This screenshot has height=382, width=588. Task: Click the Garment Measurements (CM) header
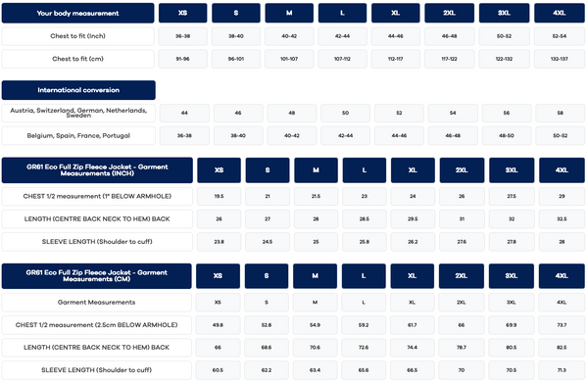96,276
